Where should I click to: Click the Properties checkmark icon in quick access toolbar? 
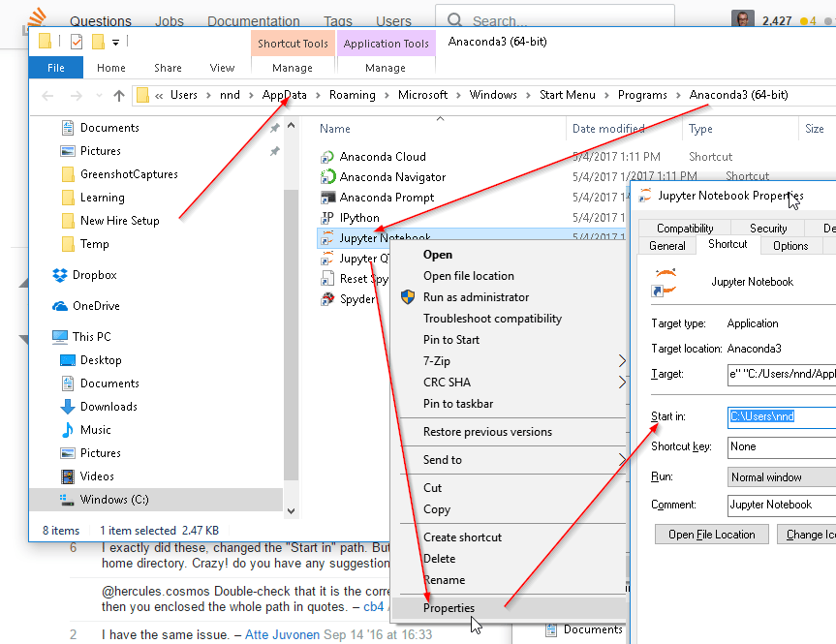point(77,41)
